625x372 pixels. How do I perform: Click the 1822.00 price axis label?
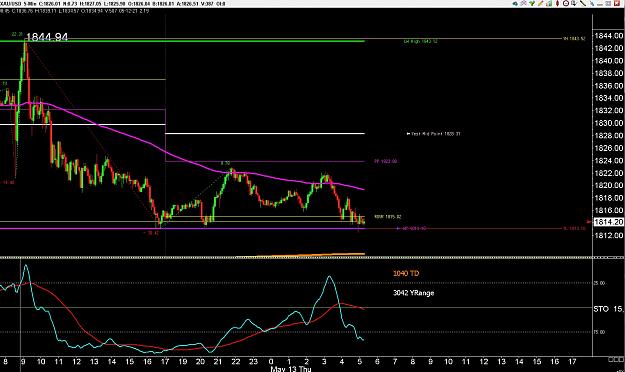(x=609, y=173)
